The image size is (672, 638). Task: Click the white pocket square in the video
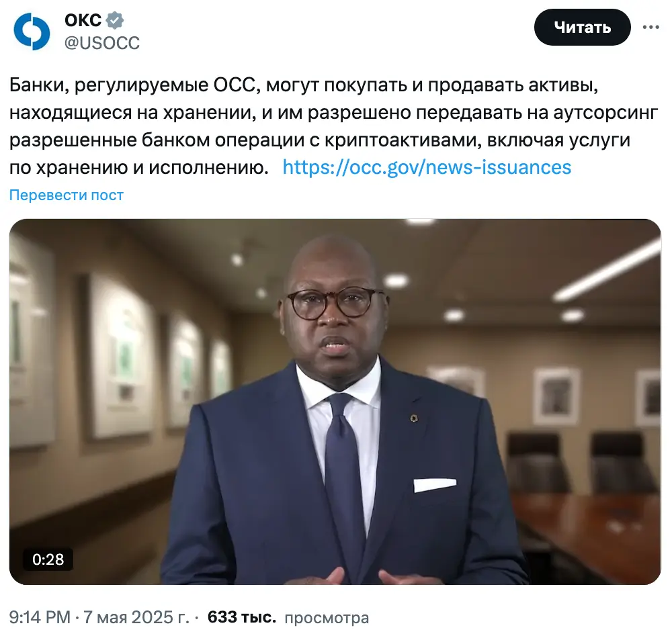tap(434, 485)
